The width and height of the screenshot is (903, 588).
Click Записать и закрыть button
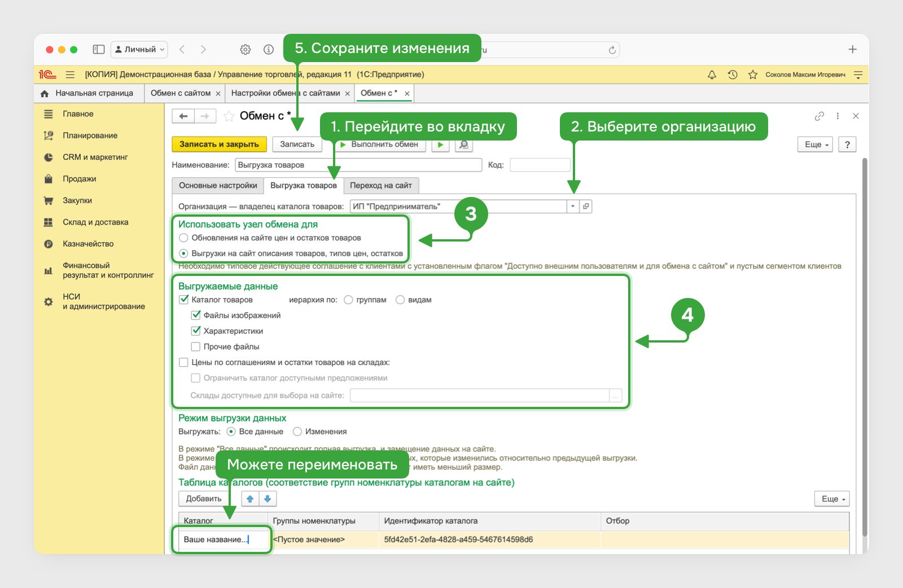[x=219, y=144]
